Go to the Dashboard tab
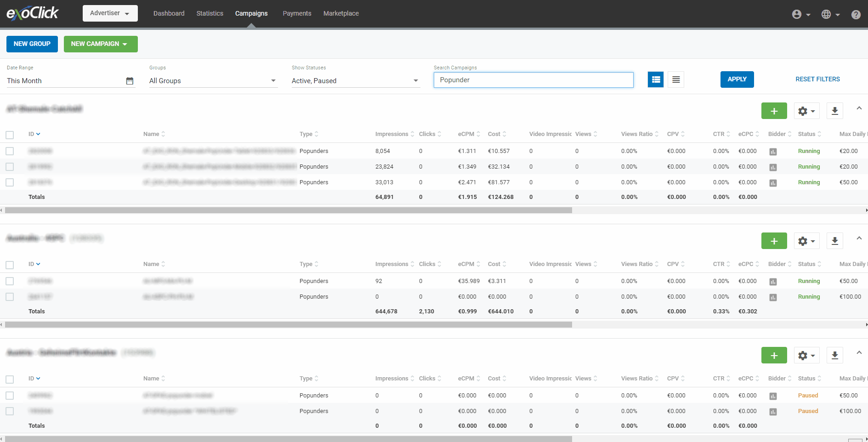This screenshot has height=442, width=868. (169, 13)
